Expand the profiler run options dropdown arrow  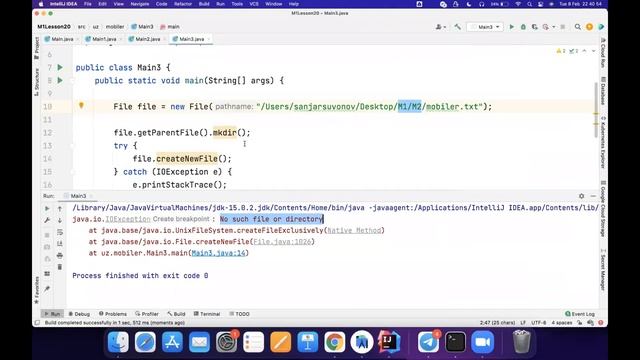553,27
